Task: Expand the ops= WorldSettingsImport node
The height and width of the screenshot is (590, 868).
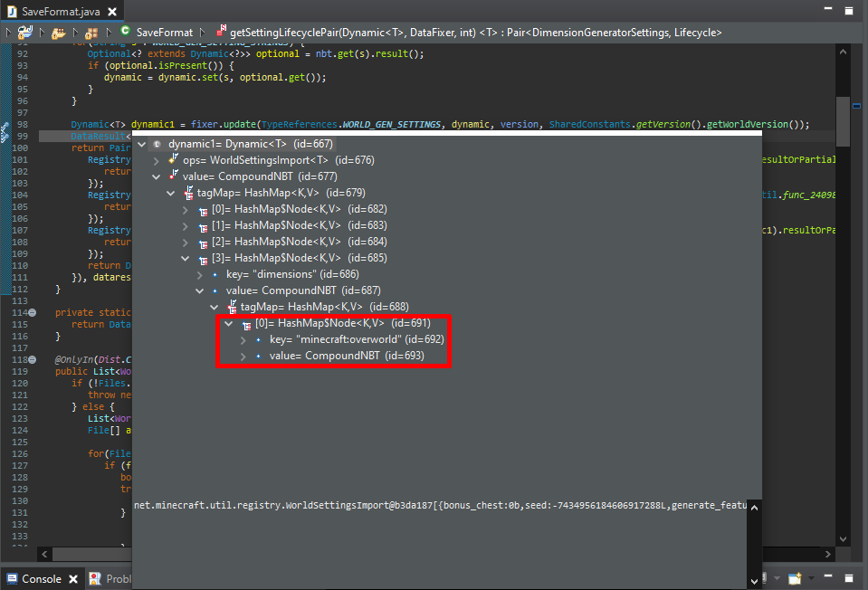Action: [157, 160]
